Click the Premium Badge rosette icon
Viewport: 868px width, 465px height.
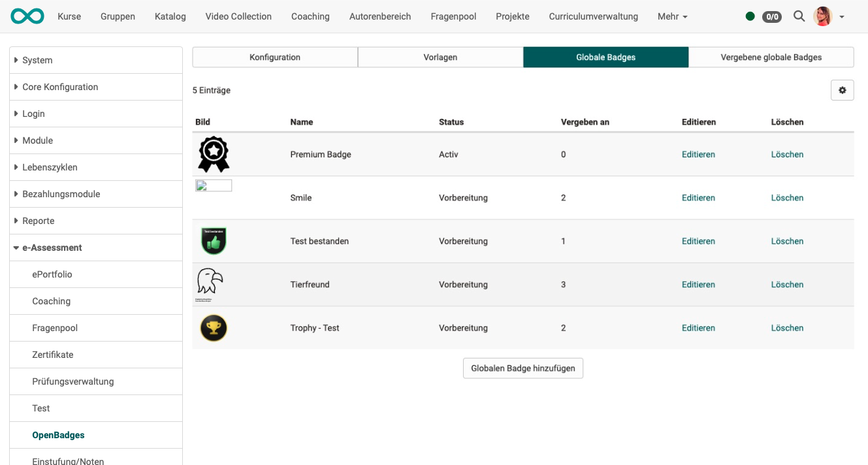coord(214,154)
